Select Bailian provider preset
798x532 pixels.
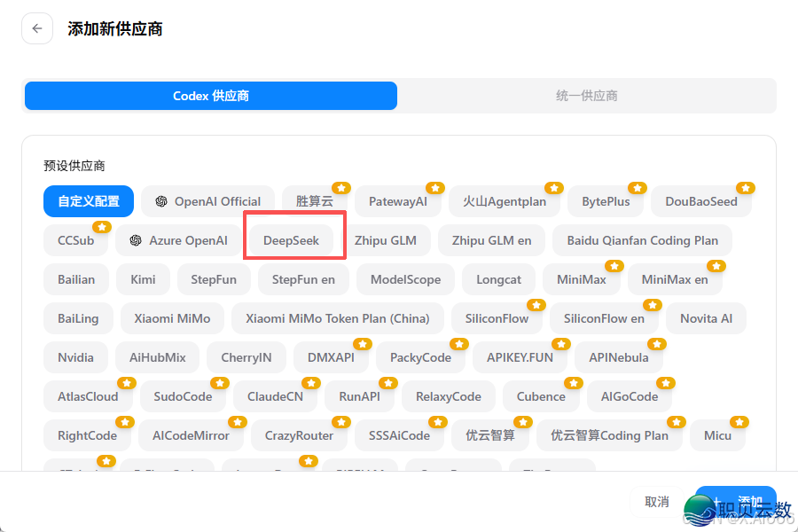click(x=76, y=279)
